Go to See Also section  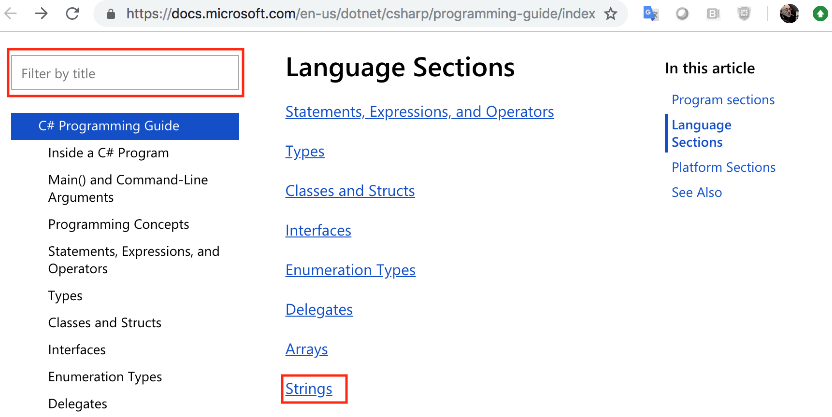[697, 192]
